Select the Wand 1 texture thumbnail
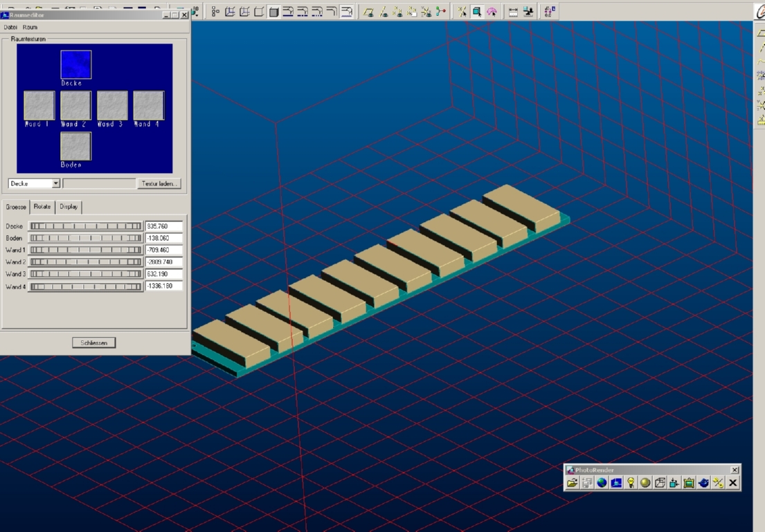The width and height of the screenshot is (765, 532). pos(39,105)
